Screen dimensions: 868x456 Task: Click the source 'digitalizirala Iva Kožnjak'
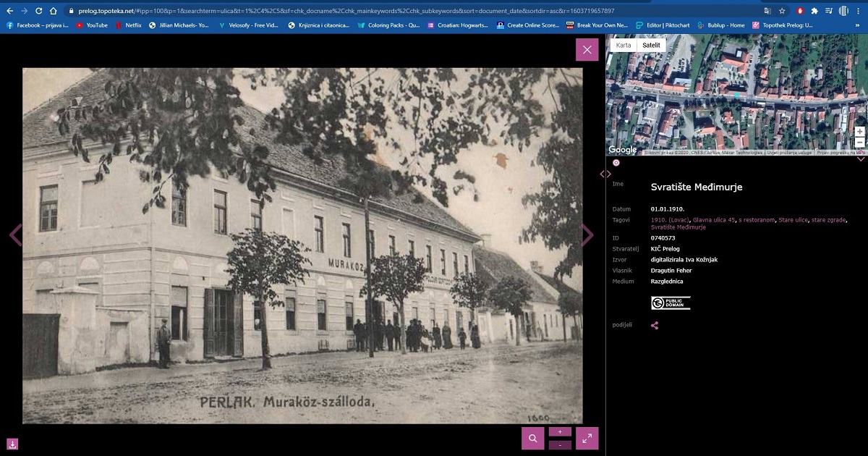pyautogui.click(x=684, y=260)
